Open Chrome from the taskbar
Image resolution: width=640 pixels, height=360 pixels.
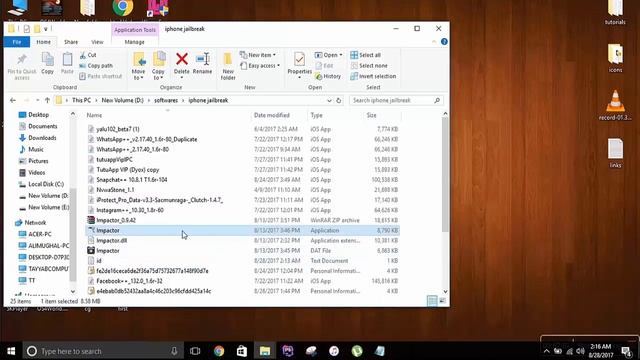click(219, 351)
